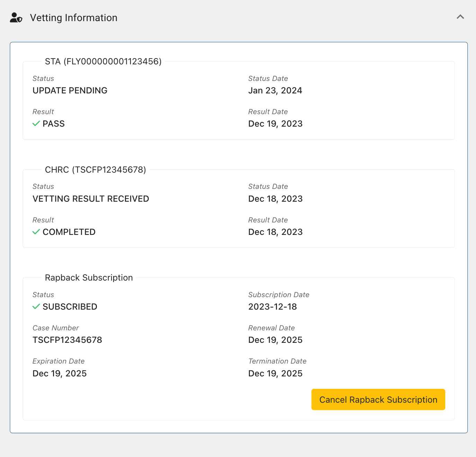Click the Expiration Date value

click(60, 374)
